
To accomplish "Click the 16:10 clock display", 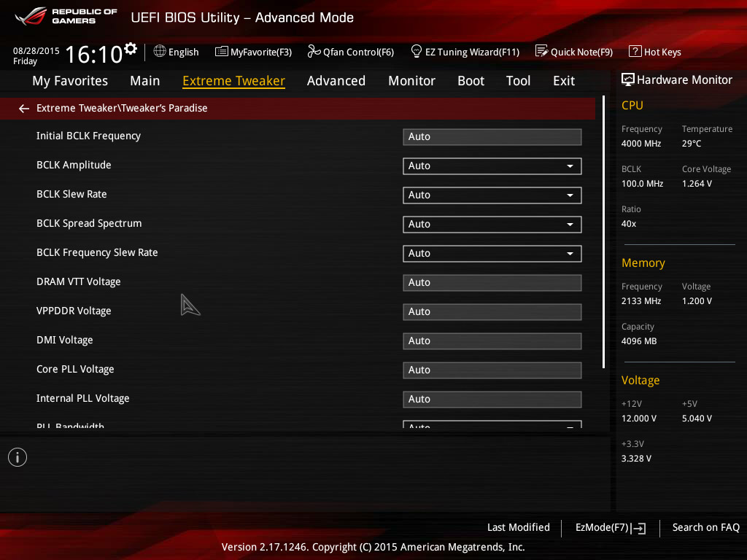I will tap(94, 54).
